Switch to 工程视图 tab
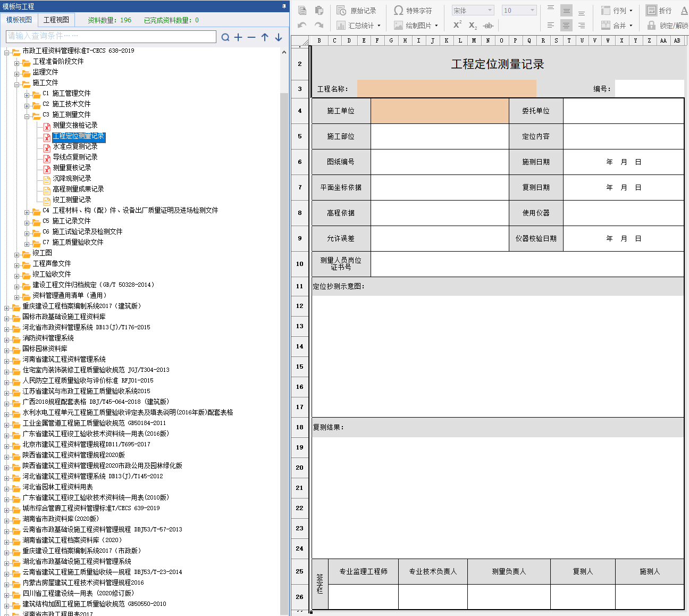Image resolution: width=689 pixels, height=616 pixels. click(56, 20)
